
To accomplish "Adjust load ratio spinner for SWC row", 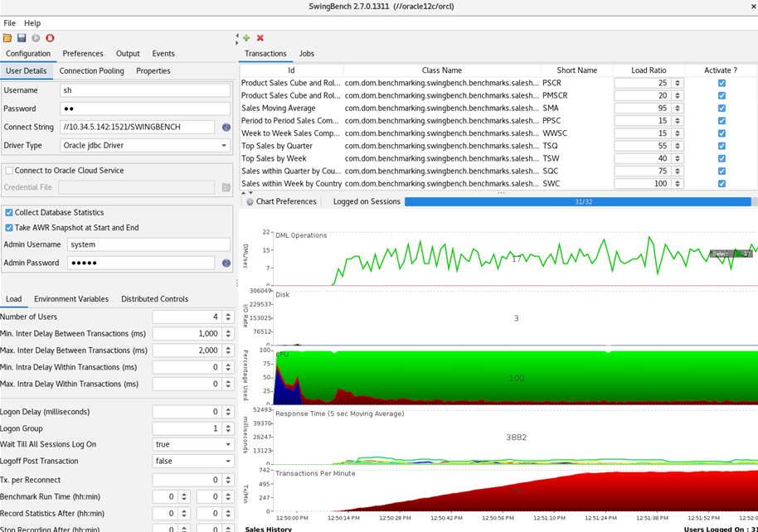I will [678, 184].
